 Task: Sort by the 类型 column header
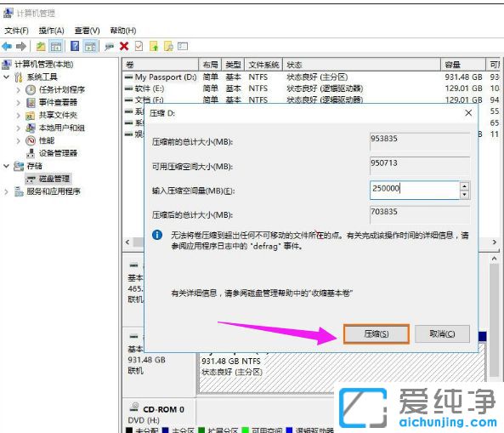(x=233, y=65)
